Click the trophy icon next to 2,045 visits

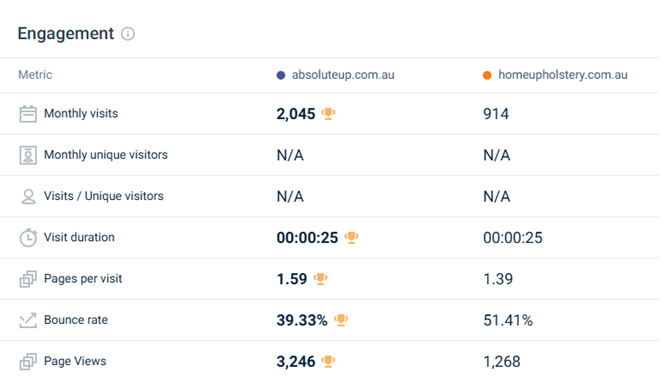tap(328, 114)
